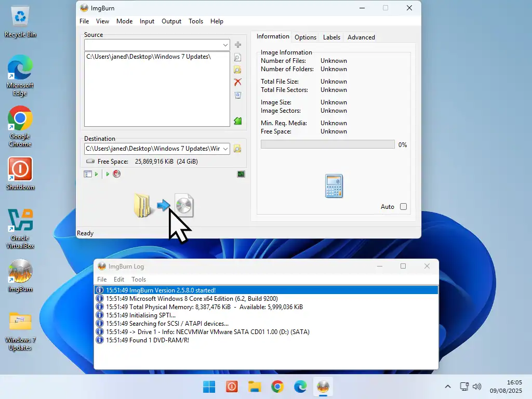Expand the Destination path dropdown

pos(225,149)
